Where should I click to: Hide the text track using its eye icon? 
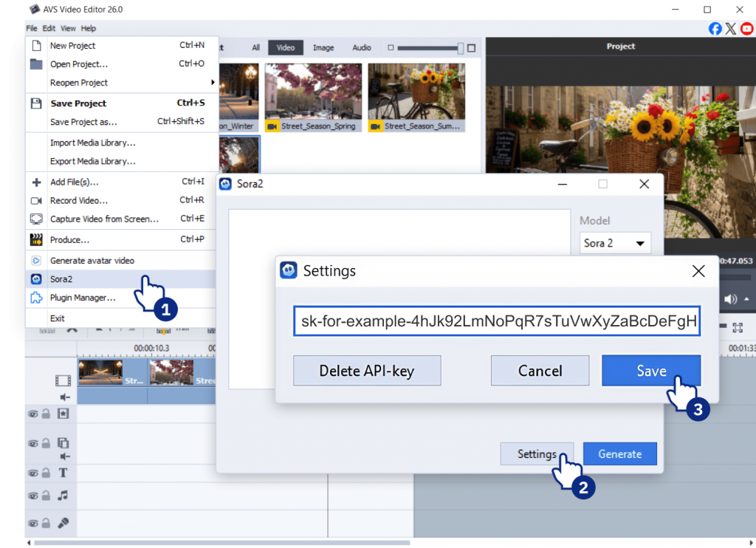(32, 473)
